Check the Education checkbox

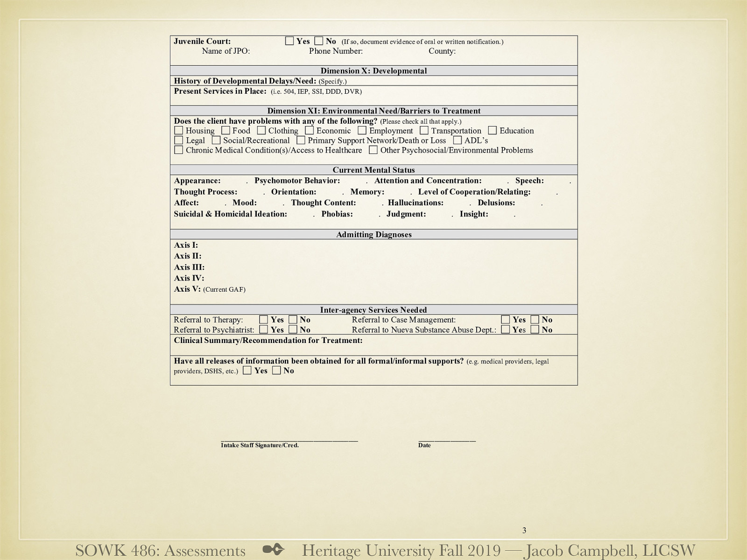coord(493,131)
